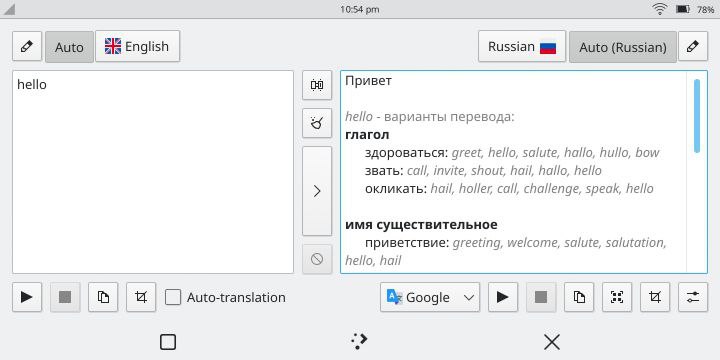Open the Google translation engine dropdown
Image resolution: width=720 pixels, height=360 pixels.
coord(430,297)
